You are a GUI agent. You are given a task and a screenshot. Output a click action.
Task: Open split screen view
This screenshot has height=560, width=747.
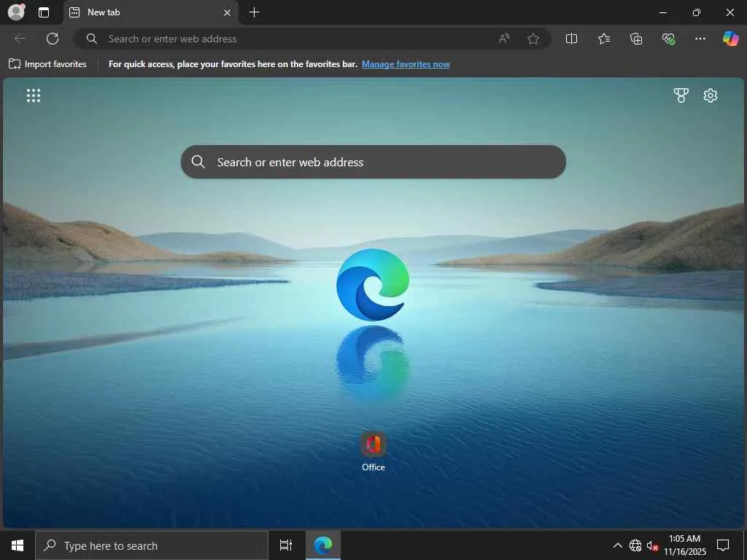571,39
